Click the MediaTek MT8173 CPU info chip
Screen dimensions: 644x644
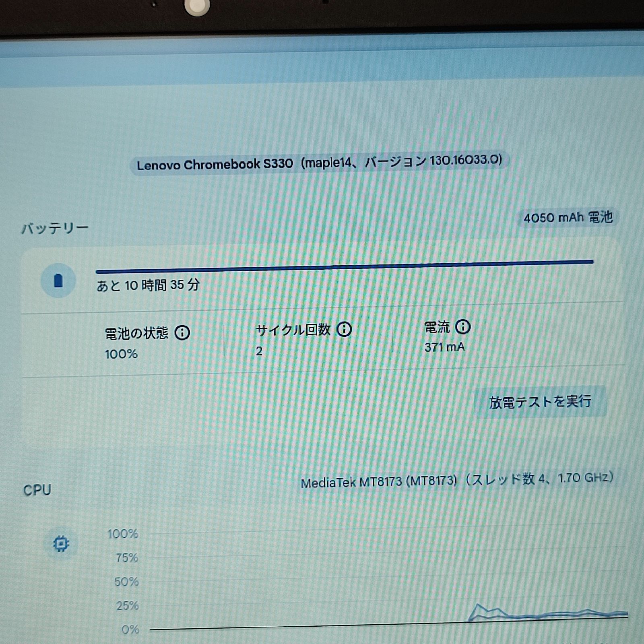point(457,480)
